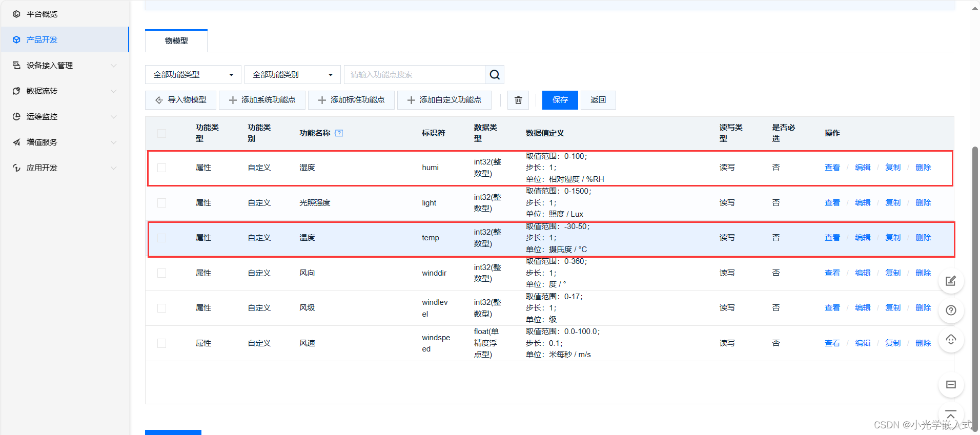Click the 返回 button
Screen dimensions: 980x435
pos(598,100)
